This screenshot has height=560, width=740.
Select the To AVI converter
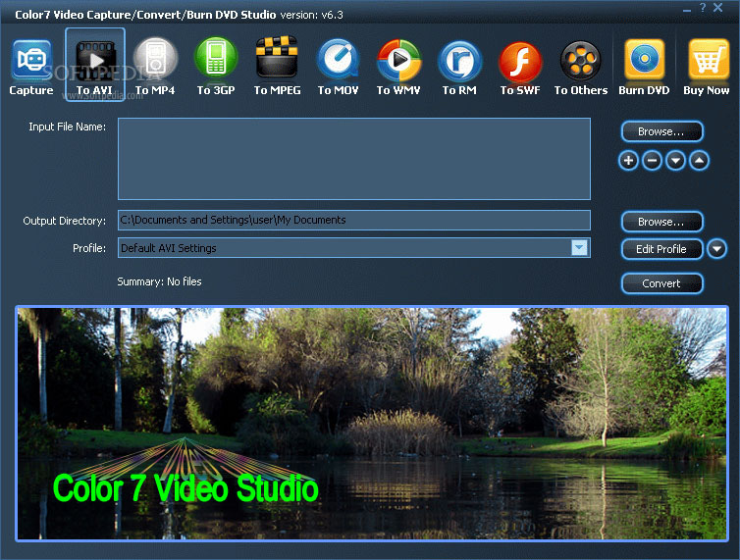click(x=95, y=65)
